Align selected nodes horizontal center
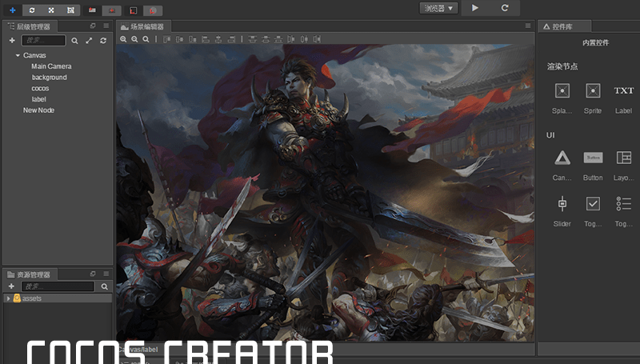 click(218, 39)
